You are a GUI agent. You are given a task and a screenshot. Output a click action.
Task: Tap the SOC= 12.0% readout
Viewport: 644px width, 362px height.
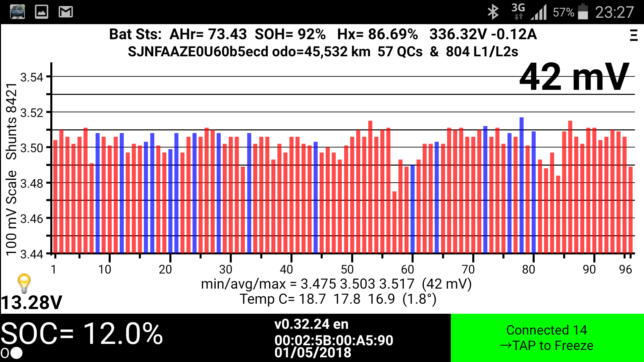[x=82, y=334]
